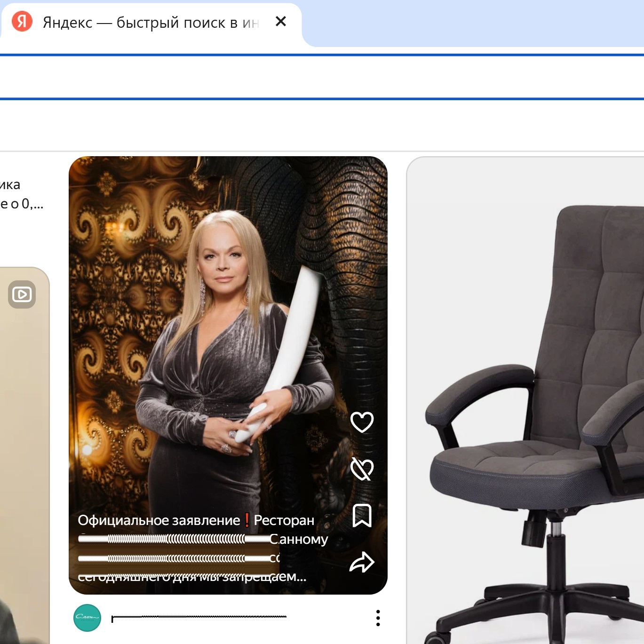Open the three-dot menu below the video
644x644 pixels.
click(378, 618)
